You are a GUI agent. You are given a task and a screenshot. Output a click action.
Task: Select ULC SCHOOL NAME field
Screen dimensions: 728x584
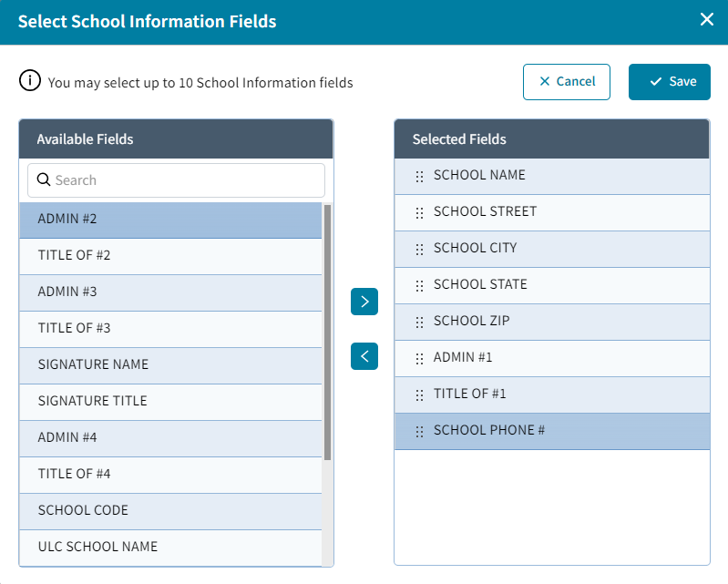tap(170, 548)
